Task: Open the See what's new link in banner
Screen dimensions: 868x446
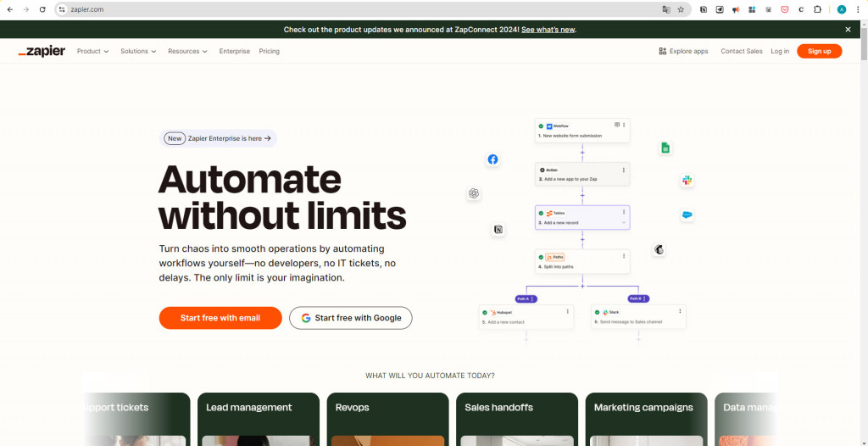Action: pos(548,30)
